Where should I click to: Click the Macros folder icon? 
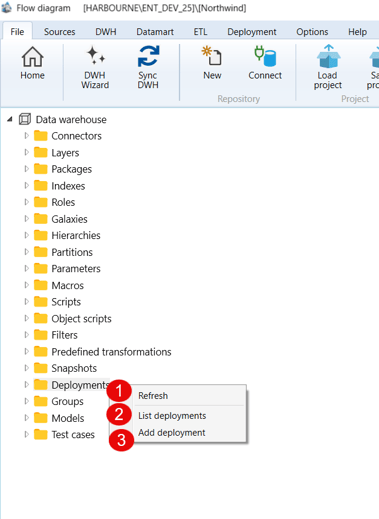[41, 285]
